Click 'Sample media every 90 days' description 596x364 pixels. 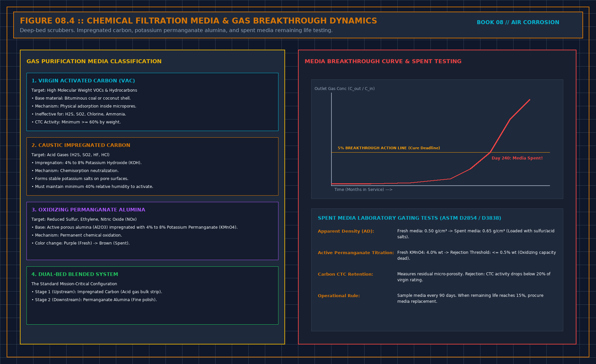coord(470,298)
